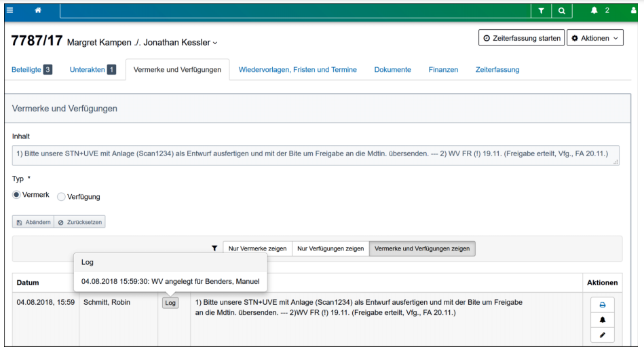Open the user profile icon
Viewport: 644px width, 353px height.
tap(634, 11)
